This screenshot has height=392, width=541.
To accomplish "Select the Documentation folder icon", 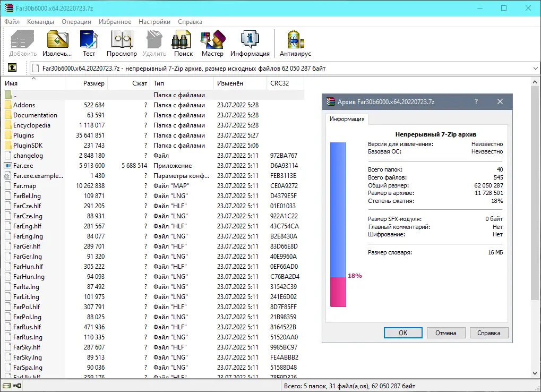I will (8, 115).
